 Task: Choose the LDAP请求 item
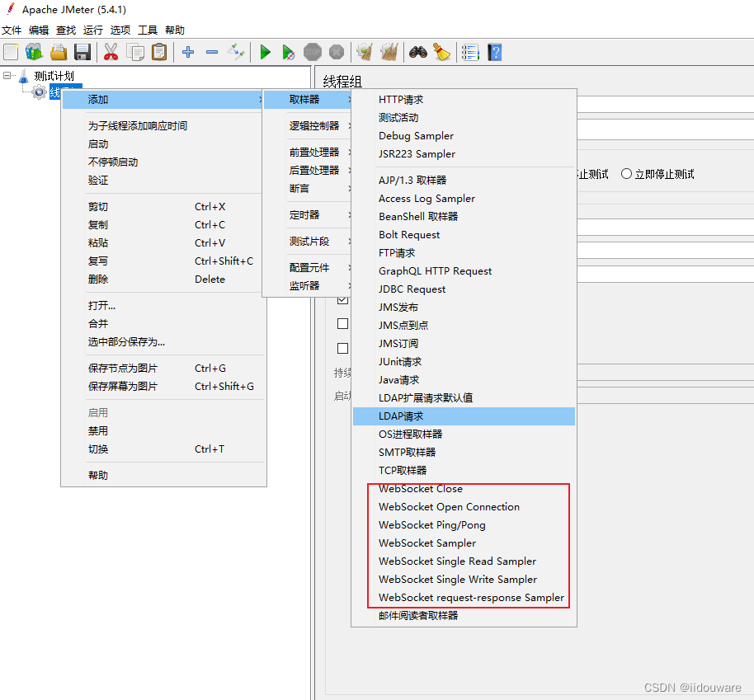click(464, 416)
